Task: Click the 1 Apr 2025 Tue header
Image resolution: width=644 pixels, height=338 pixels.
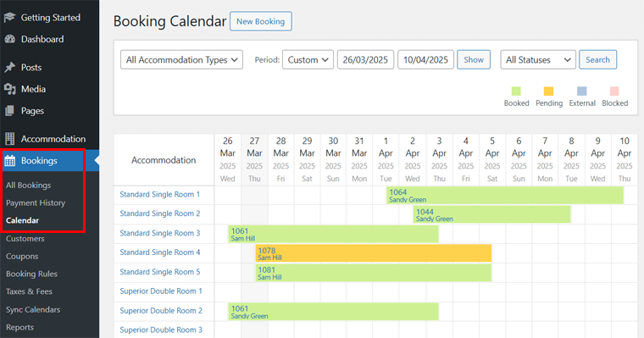Action: click(386, 159)
